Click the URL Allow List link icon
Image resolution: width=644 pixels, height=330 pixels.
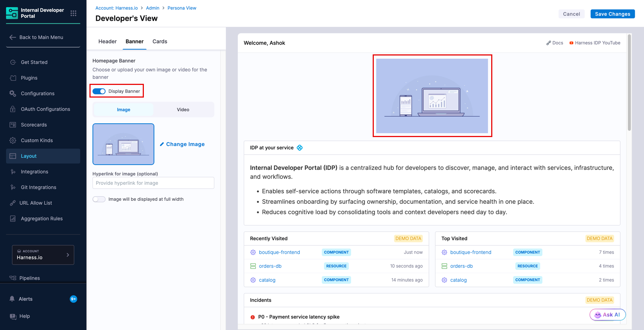[13, 203]
